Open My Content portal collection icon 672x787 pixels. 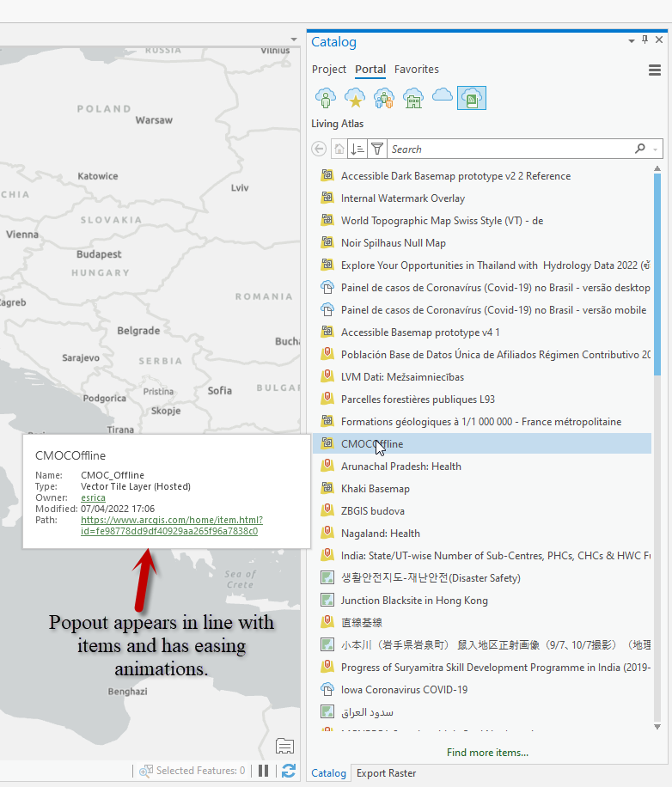coord(325,98)
